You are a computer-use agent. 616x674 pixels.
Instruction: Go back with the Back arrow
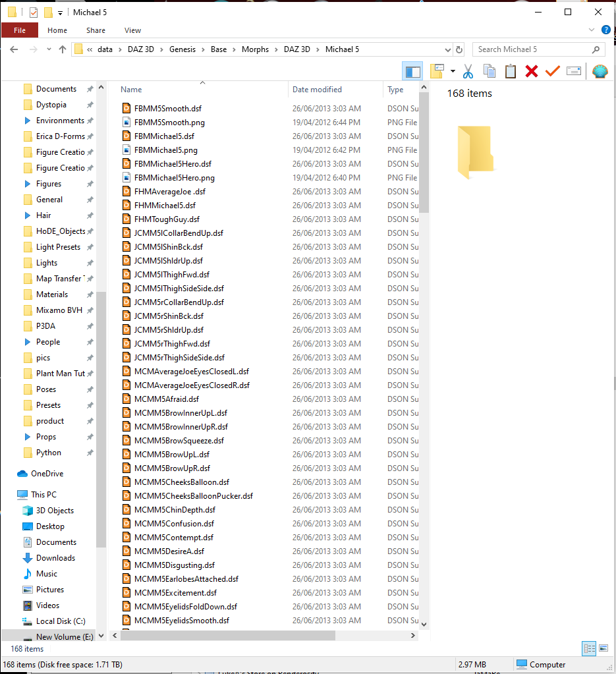(14, 49)
